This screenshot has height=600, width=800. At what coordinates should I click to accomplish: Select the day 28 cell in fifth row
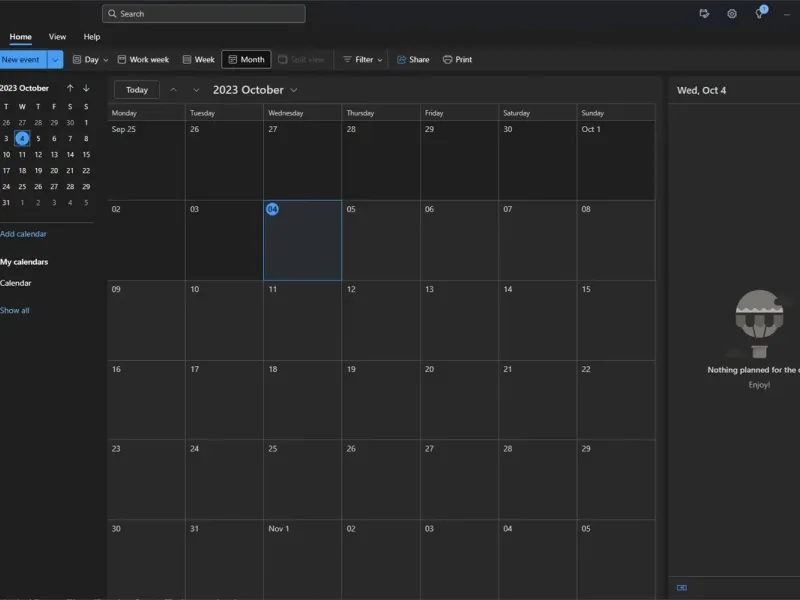(x=537, y=480)
